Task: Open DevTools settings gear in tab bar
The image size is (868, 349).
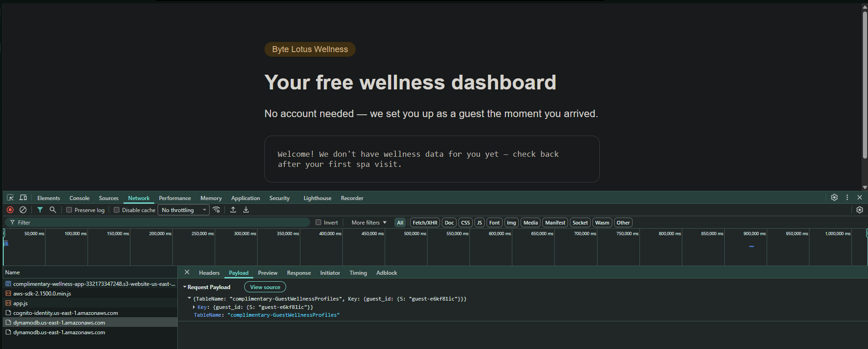Action: tap(834, 197)
